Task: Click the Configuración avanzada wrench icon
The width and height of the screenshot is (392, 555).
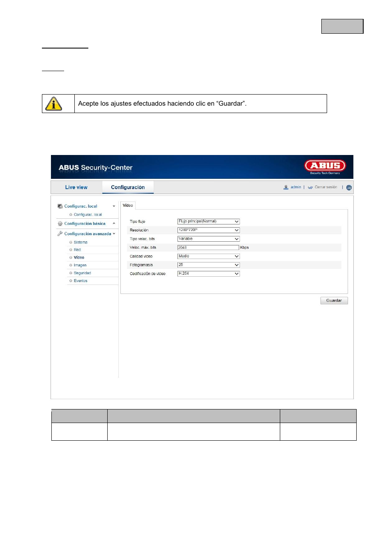Action: [60, 234]
